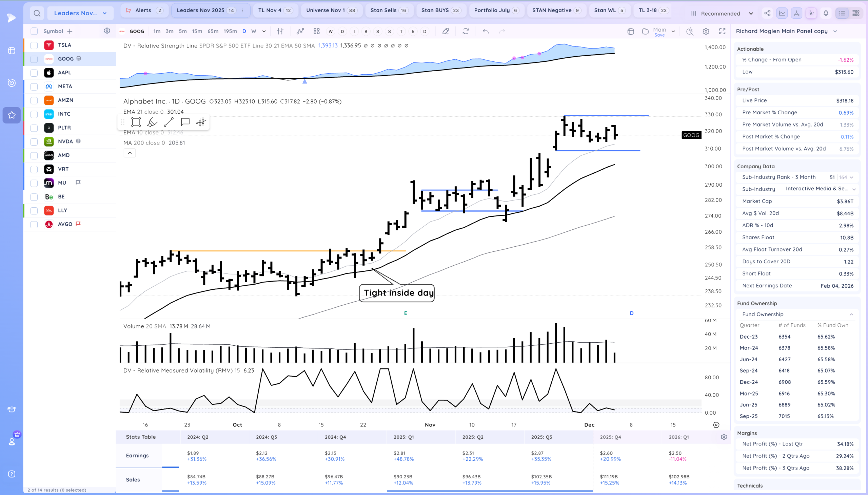Check the NVDA row checkbox
The width and height of the screenshot is (868, 495).
tap(34, 142)
